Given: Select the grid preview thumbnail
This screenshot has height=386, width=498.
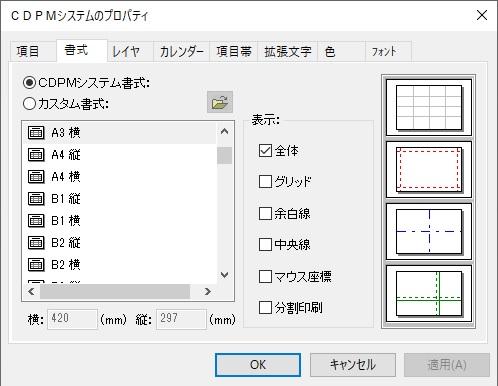Looking at the screenshot, I should coord(429,107).
